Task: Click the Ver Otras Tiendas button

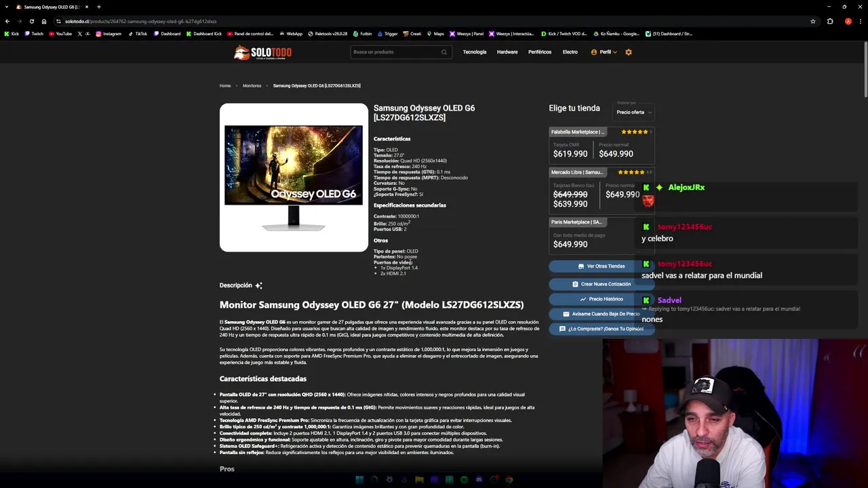Action: (601, 266)
